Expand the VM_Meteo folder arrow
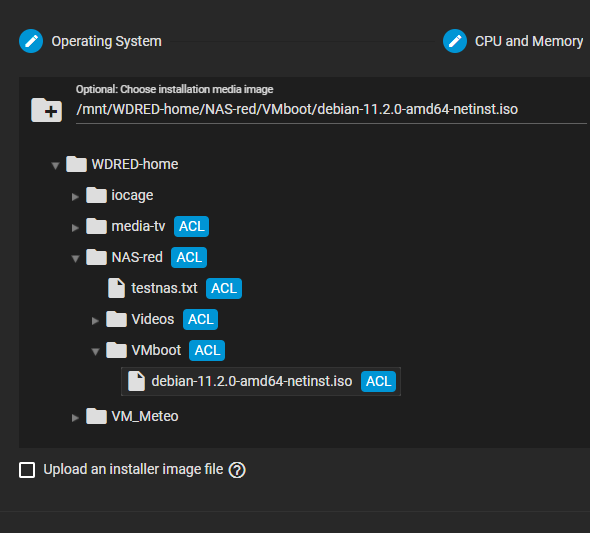The height and width of the screenshot is (533, 590). 75,418
